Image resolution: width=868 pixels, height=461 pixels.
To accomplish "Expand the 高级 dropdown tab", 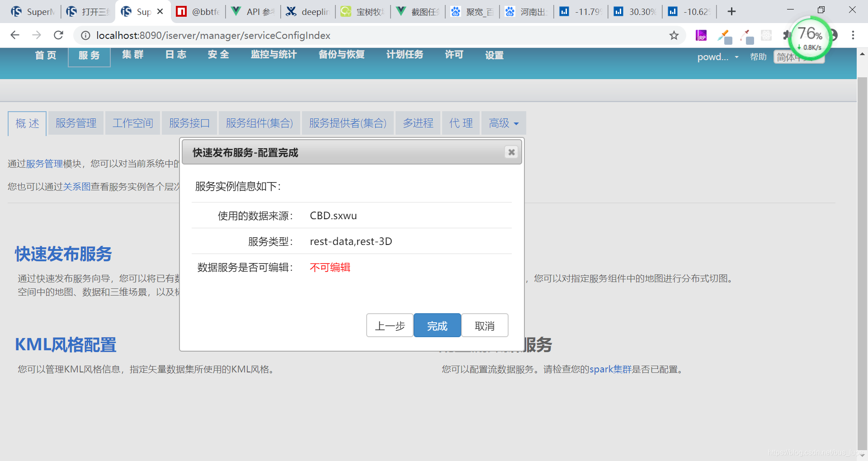I will tap(503, 123).
